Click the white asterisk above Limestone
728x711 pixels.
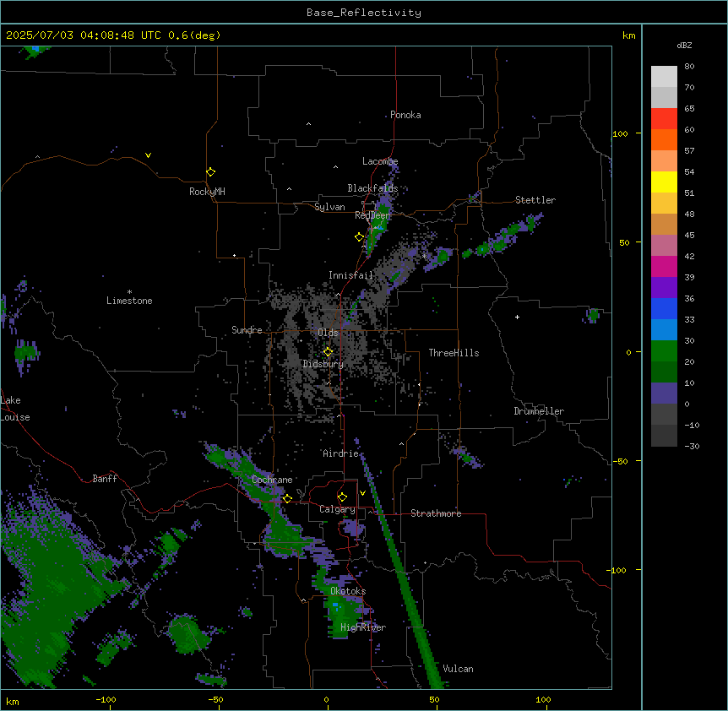pyautogui.click(x=129, y=292)
